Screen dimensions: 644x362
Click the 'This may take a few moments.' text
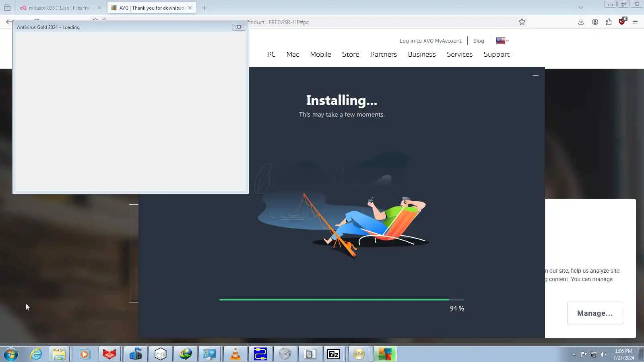(x=342, y=115)
